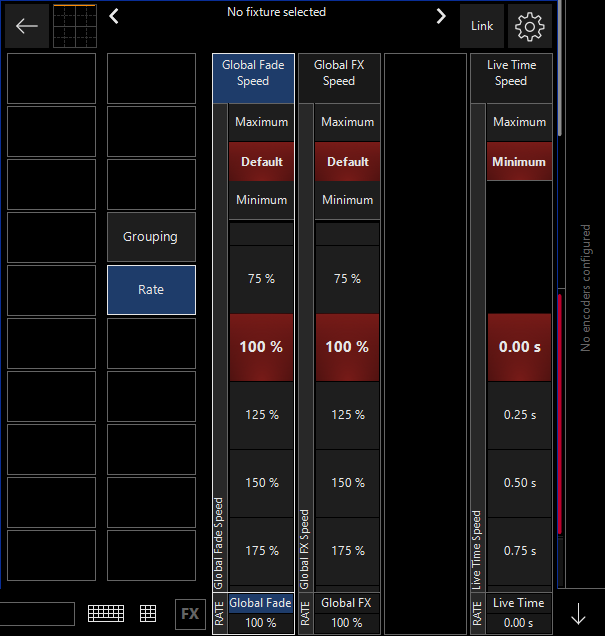605x636 pixels.
Task: Select the Rate tab
Action: pyautogui.click(x=151, y=290)
